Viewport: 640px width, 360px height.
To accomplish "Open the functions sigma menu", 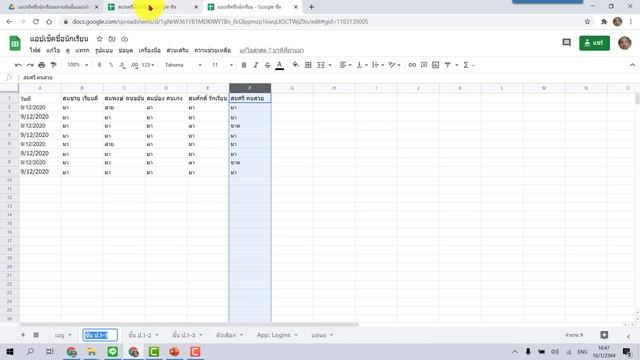I will [467, 65].
